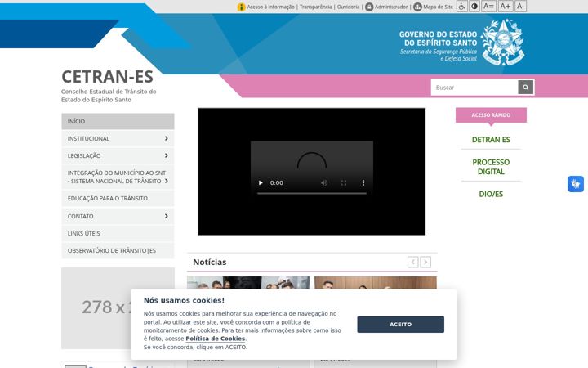Click the Administrador padlock icon
588x368 pixels.
(x=369, y=7)
